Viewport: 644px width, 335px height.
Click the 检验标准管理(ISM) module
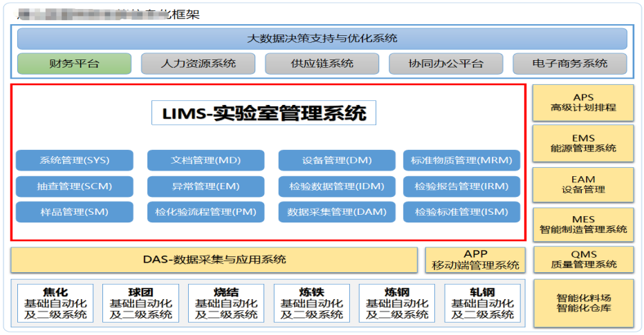461,212
